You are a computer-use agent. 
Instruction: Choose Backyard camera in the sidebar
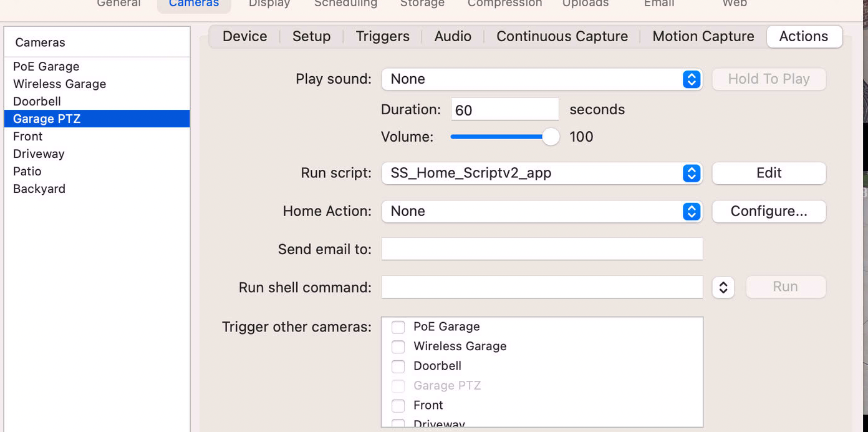(x=39, y=189)
